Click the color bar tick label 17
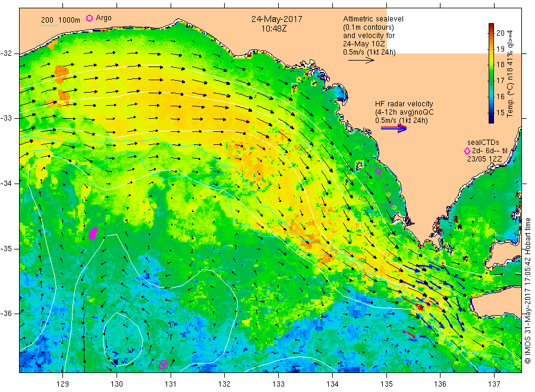 (x=500, y=81)
